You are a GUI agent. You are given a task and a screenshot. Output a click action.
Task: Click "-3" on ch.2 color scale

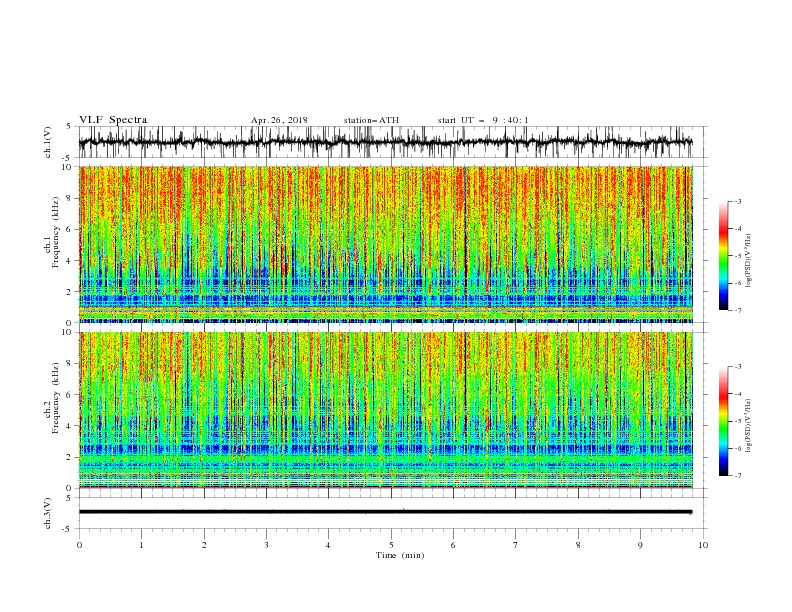tap(738, 367)
